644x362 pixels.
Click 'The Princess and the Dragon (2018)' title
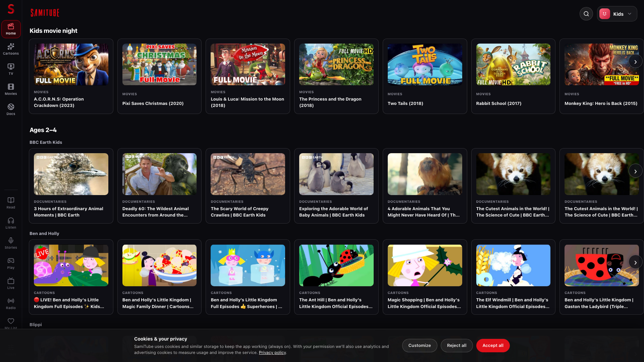(x=330, y=102)
